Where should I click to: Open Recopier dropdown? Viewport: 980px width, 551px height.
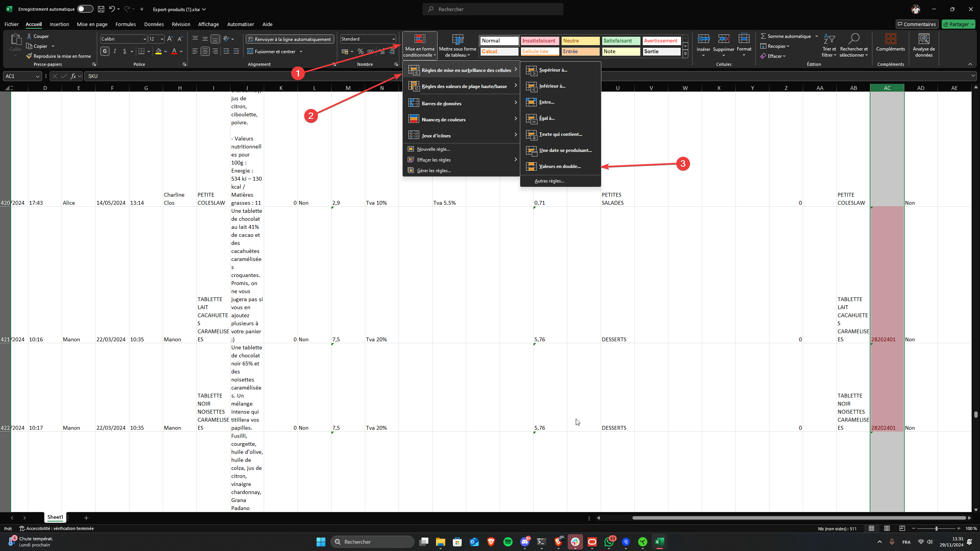775,46
